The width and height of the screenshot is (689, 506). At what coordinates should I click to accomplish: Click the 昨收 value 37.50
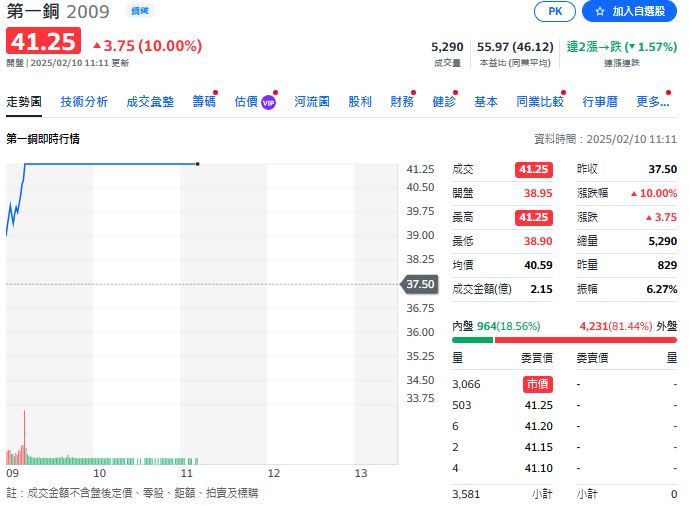click(663, 169)
